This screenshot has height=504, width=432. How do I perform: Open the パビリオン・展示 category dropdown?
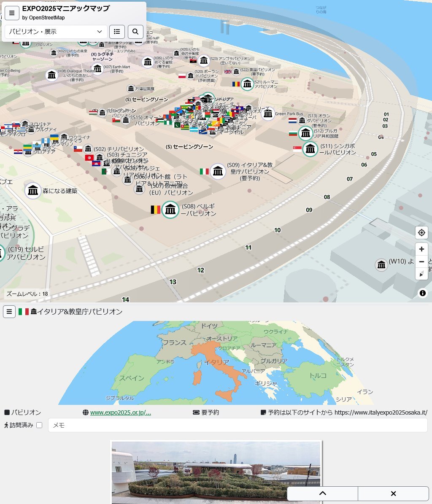(56, 32)
